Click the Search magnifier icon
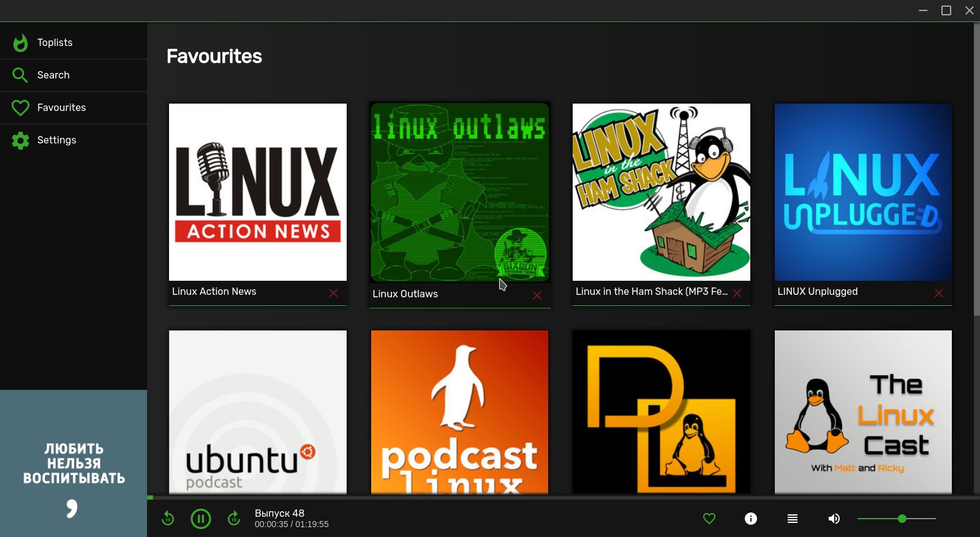 point(20,75)
